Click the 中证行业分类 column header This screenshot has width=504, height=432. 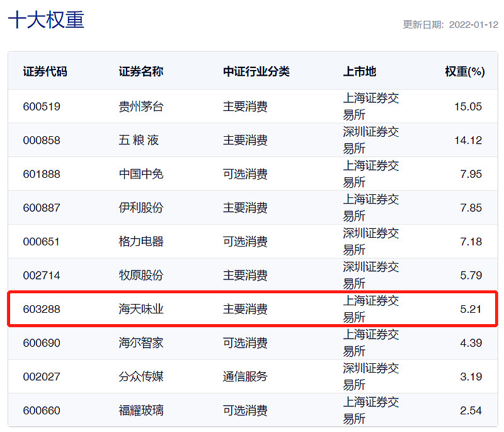pyautogui.click(x=256, y=71)
